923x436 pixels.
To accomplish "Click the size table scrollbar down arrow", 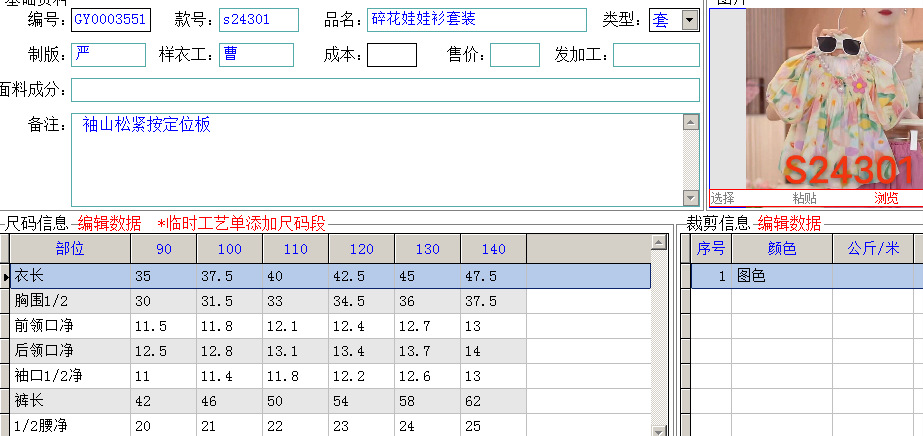I will (x=660, y=430).
